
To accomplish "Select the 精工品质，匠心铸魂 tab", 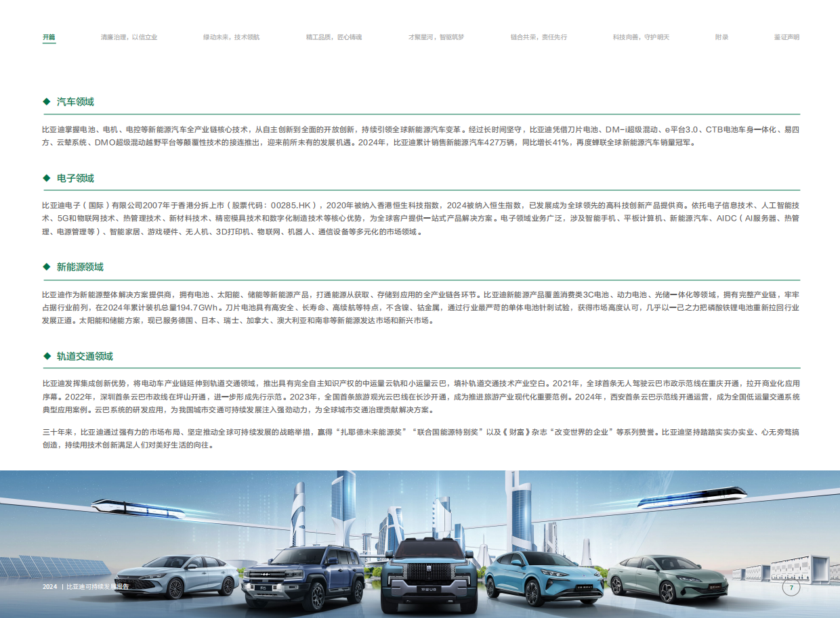I will pos(333,37).
